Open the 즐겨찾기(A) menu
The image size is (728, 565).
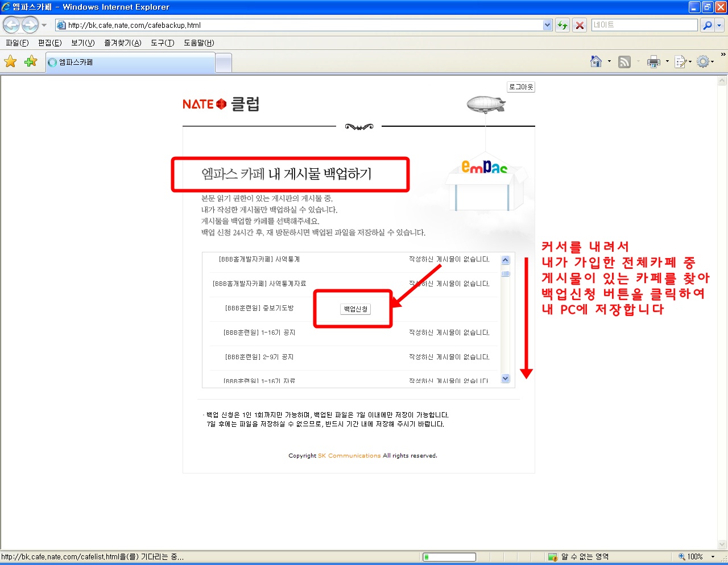coord(123,43)
